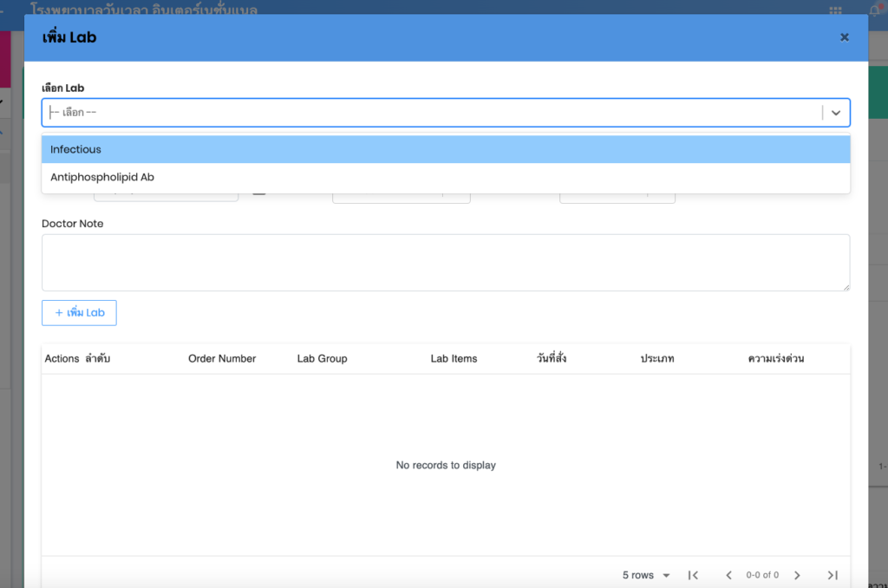Sort by ลำดับ column header
888x588 pixels.
coord(98,358)
